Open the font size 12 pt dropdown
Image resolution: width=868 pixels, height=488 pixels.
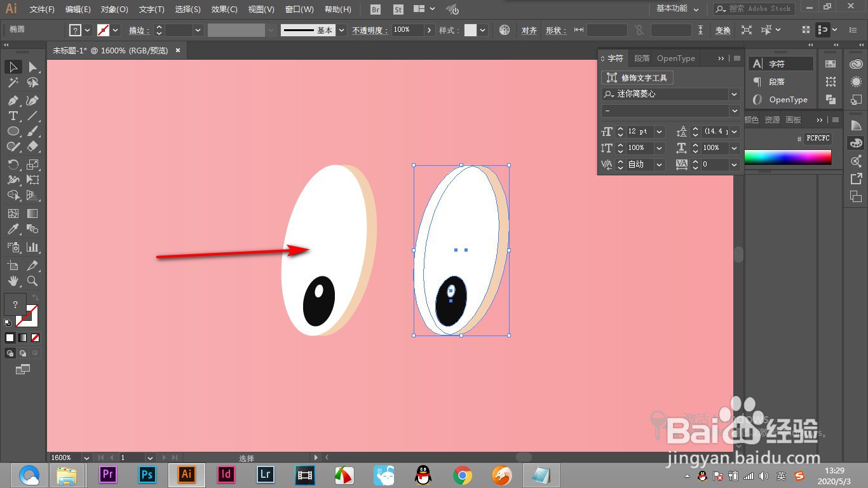tap(659, 132)
